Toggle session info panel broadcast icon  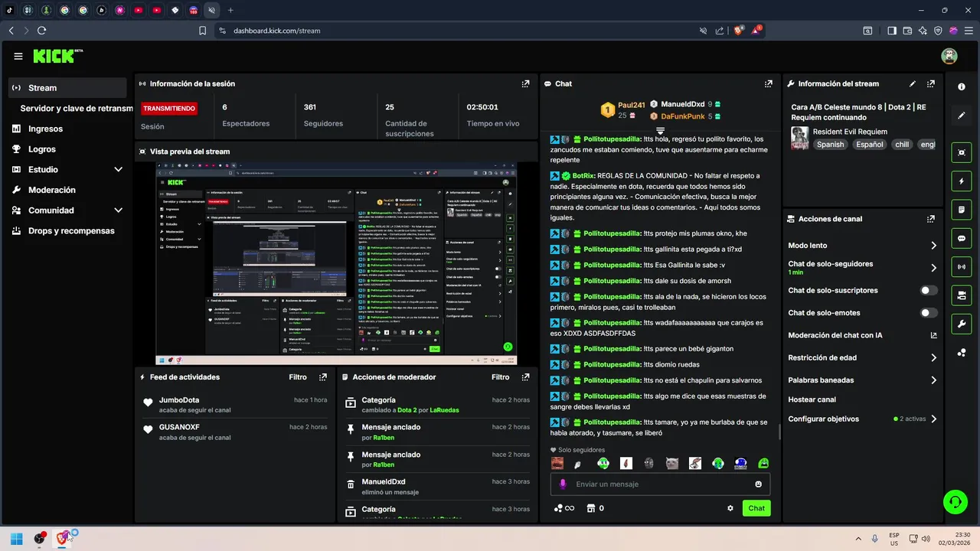click(962, 266)
